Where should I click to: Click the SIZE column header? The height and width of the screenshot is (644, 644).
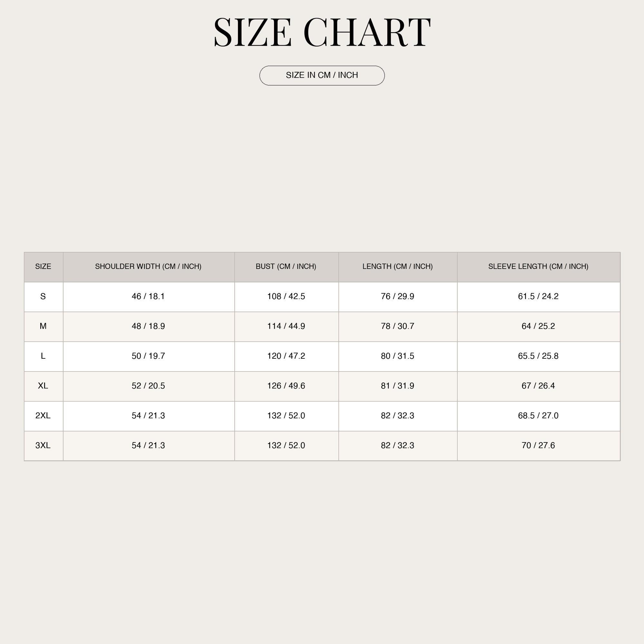pos(43,267)
